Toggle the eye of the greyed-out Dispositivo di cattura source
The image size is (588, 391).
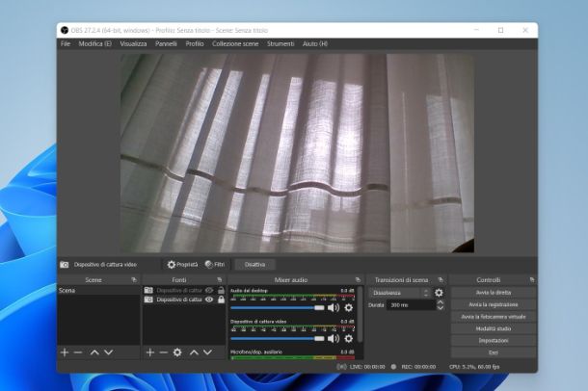coord(209,290)
